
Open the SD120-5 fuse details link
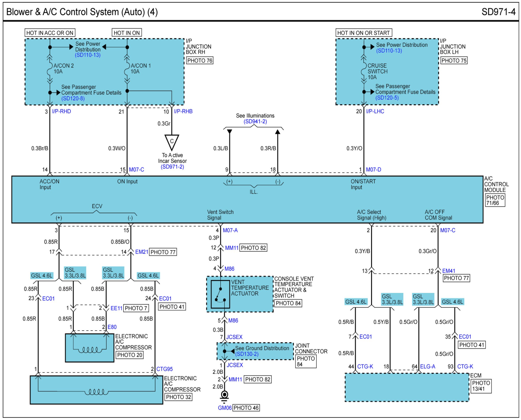(x=387, y=98)
